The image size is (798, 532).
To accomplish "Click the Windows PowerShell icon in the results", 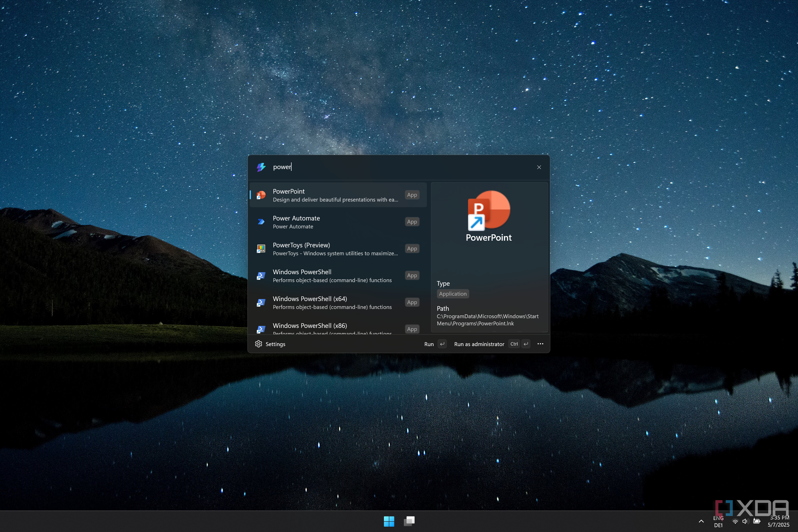I will [261, 275].
